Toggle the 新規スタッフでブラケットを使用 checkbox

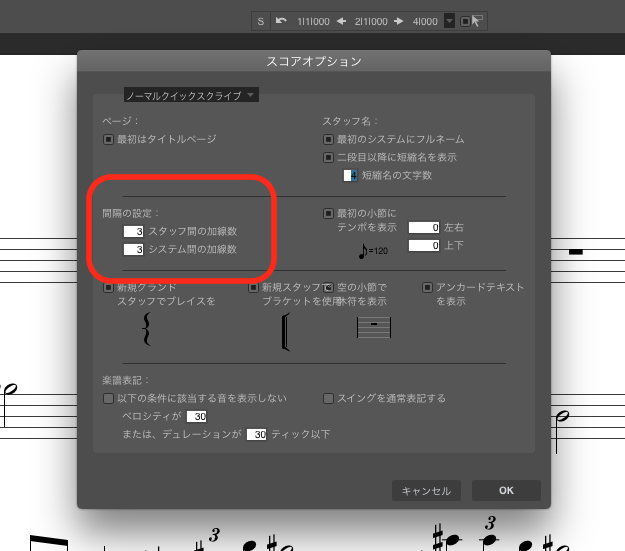tap(253, 287)
